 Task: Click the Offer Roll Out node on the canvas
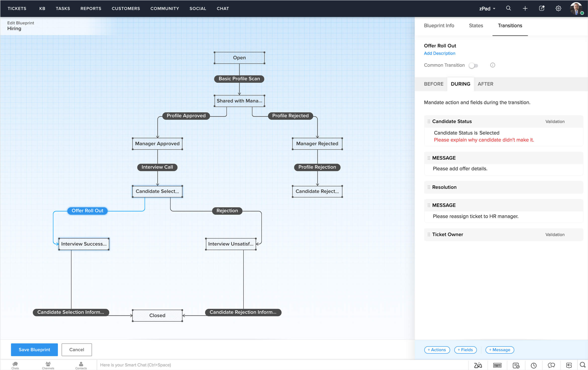[87, 210]
